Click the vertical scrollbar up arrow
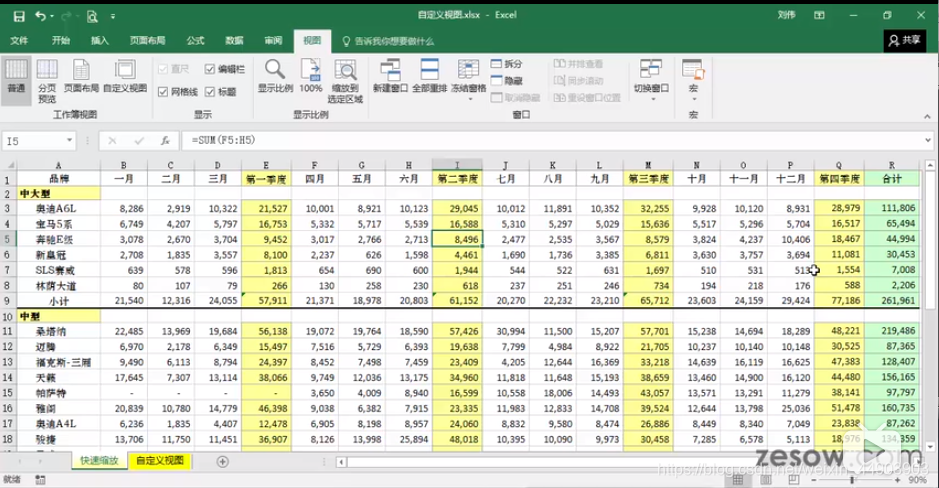This screenshot has height=488, width=939. (x=930, y=165)
